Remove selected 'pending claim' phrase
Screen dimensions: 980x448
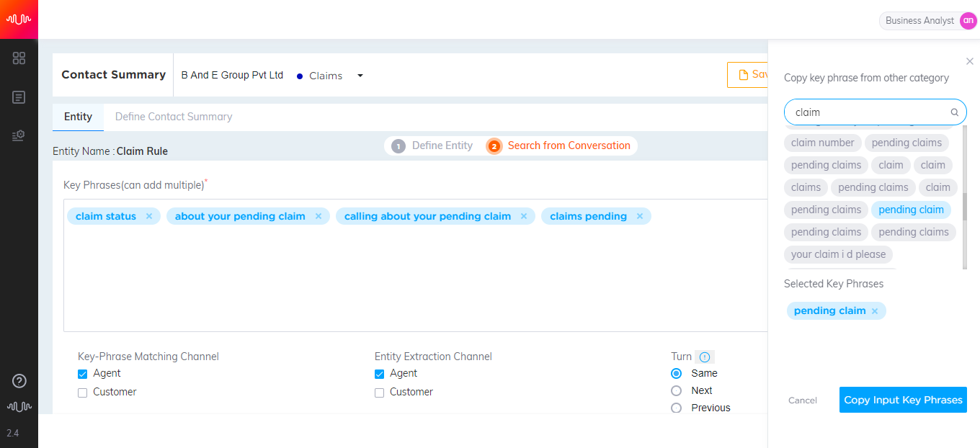click(875, 311)
